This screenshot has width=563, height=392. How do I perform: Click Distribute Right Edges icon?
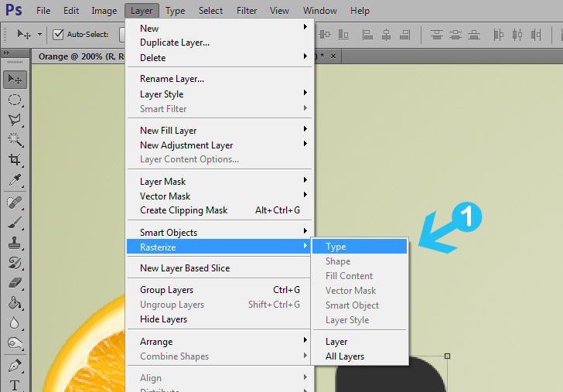[536, 35]
